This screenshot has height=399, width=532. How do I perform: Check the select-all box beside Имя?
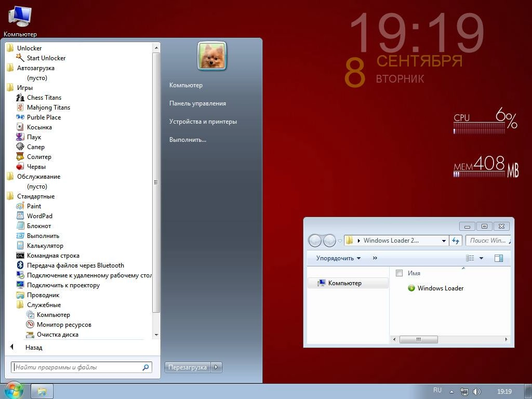point(400,273)
